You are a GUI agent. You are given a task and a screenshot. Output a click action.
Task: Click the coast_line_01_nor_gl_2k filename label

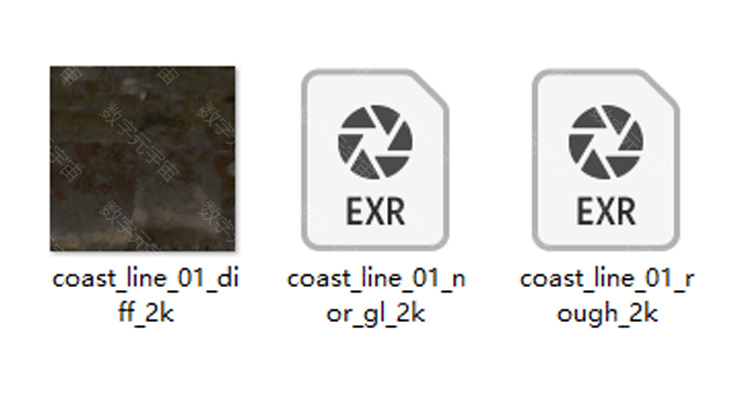[x=376, y=296]
